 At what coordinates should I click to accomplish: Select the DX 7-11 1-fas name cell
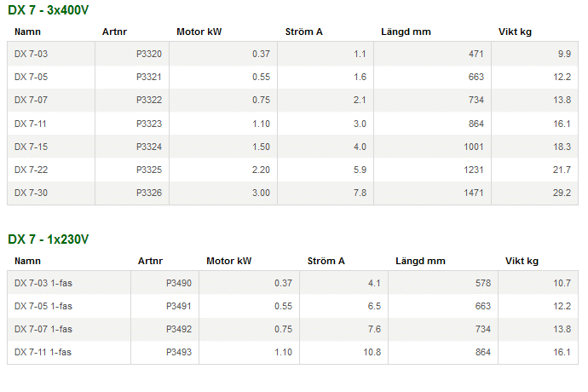43,352
